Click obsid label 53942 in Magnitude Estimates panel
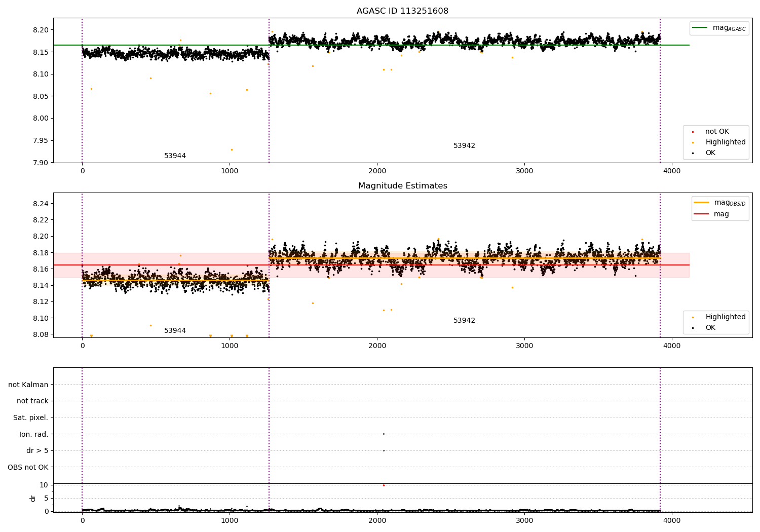The width and height of the screenshot is (760, 532). click(x=464, y=321)
